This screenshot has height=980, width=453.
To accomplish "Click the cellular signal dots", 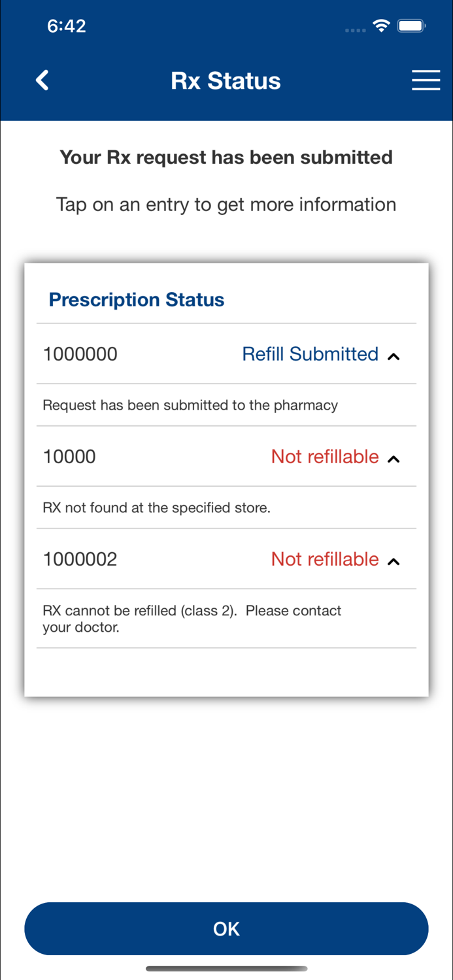I will pyautogui.click(x=354, y=29).
